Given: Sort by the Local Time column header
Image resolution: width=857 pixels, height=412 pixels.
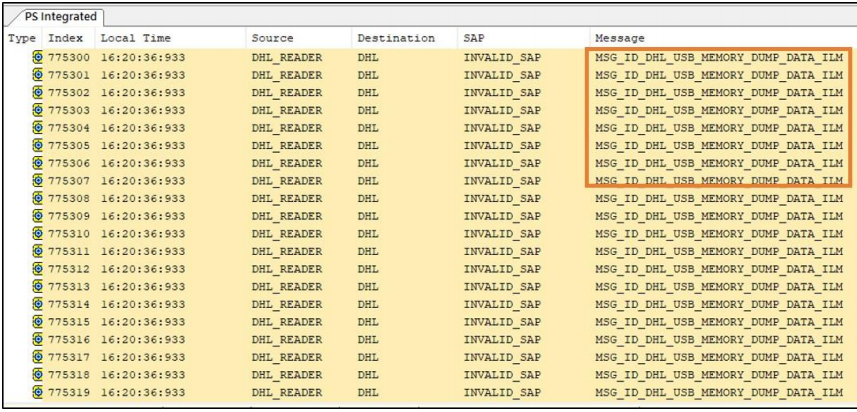Looking at the screenshot, I should [x=136, y=38].
